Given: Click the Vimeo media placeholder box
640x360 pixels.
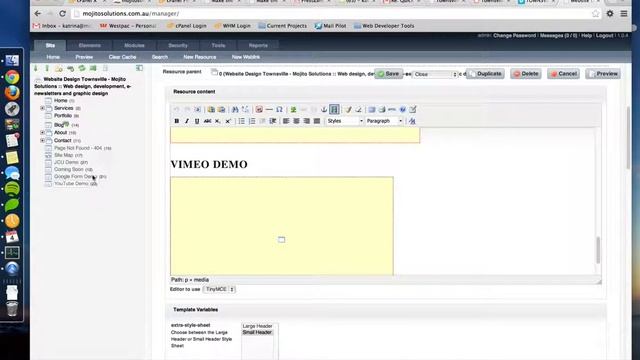Looking at the screenshot, I should 282,226.
